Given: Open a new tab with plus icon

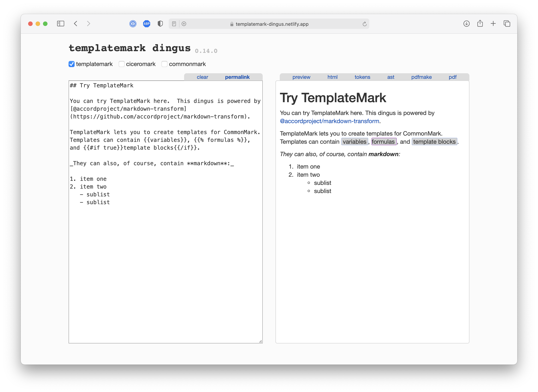Looking at the screenshot, I should click(493, 24).
